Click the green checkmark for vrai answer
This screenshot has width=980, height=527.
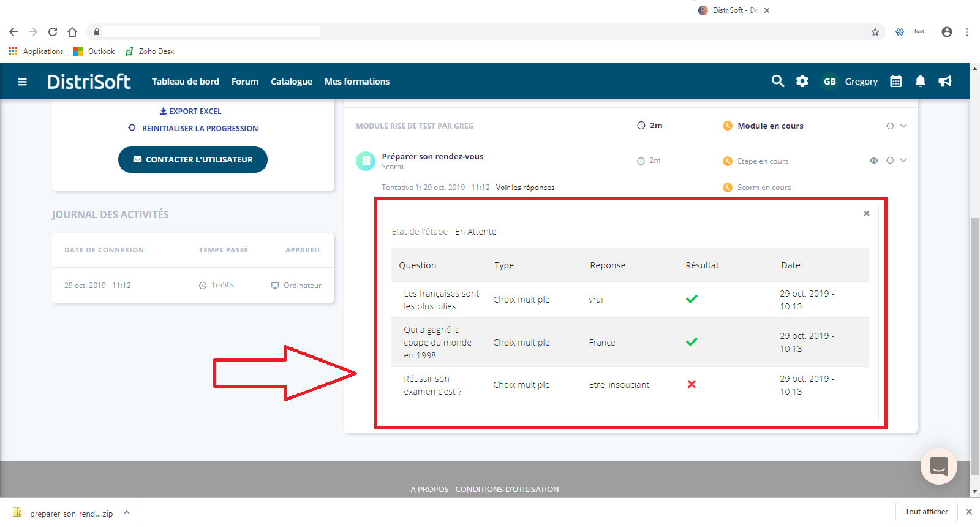(692, 299)
